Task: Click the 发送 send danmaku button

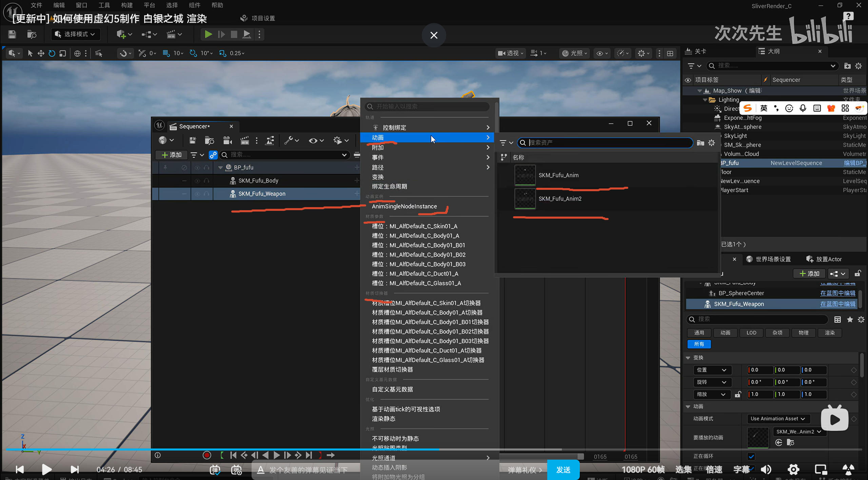Action: click(563, 470)
